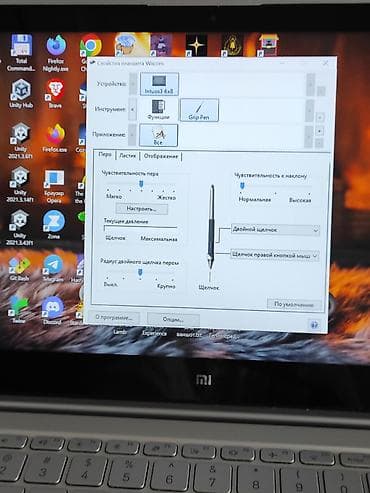Screen dimensions: 370x493
Task: Open the Опции... button
Action: pyautogui.click(x=173, y=319)
